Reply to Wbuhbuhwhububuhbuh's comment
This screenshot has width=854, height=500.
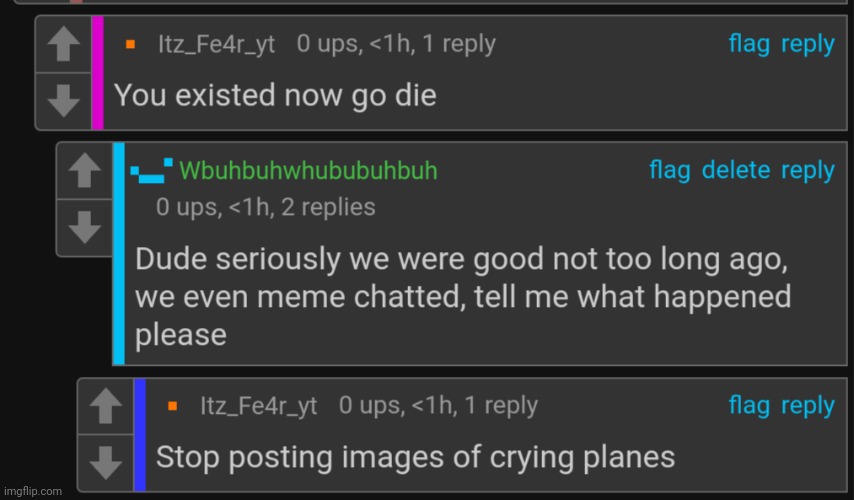click(807, 170)
